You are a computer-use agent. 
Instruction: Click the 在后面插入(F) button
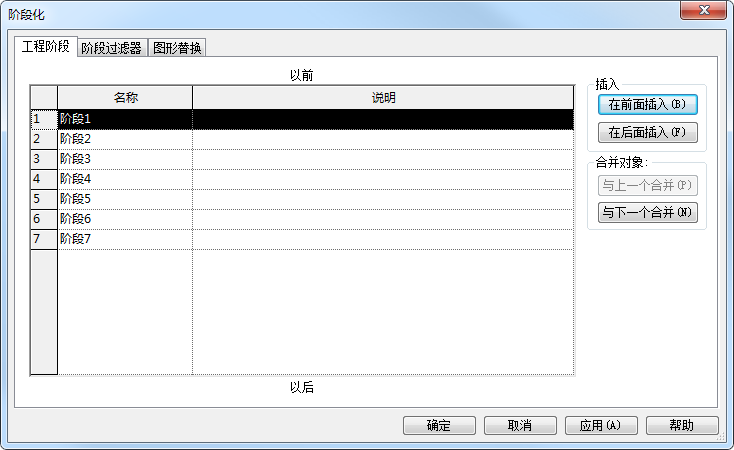click(x=647, y=133)
